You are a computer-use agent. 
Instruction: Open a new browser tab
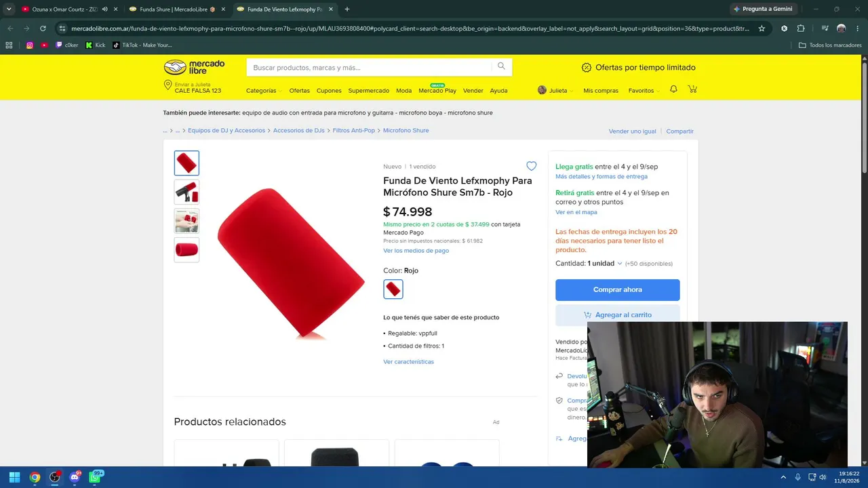point(347,9)
